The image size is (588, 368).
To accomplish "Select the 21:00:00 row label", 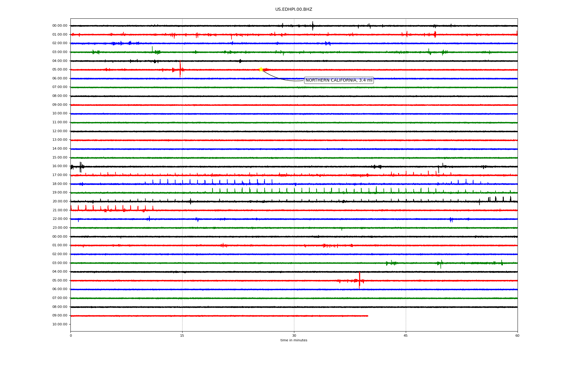I will click(x=60, y=210).
